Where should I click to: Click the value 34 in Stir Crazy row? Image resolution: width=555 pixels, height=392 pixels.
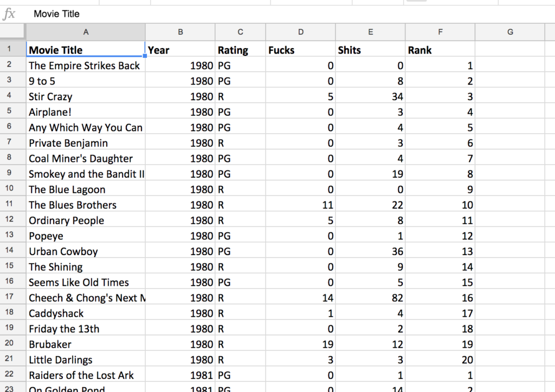(370, 96)
